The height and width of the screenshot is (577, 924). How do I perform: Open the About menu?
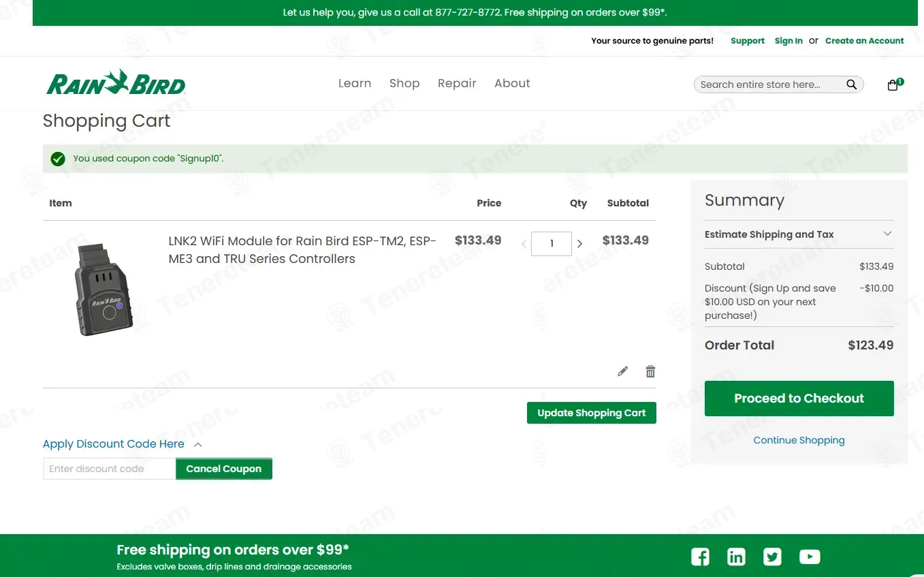512,83
